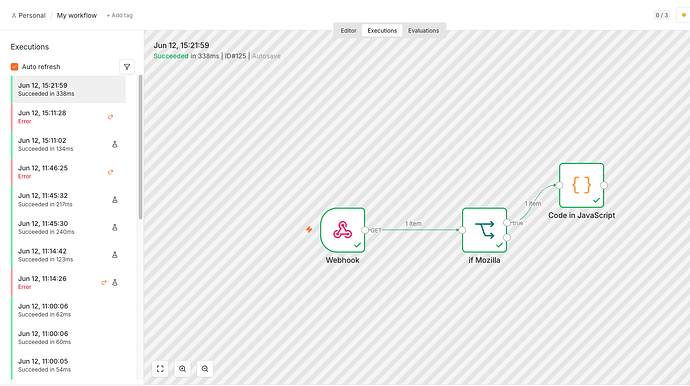Select execution Jun 12, 15:21:59
Viewport: 690px width, 386px height.
69,89
